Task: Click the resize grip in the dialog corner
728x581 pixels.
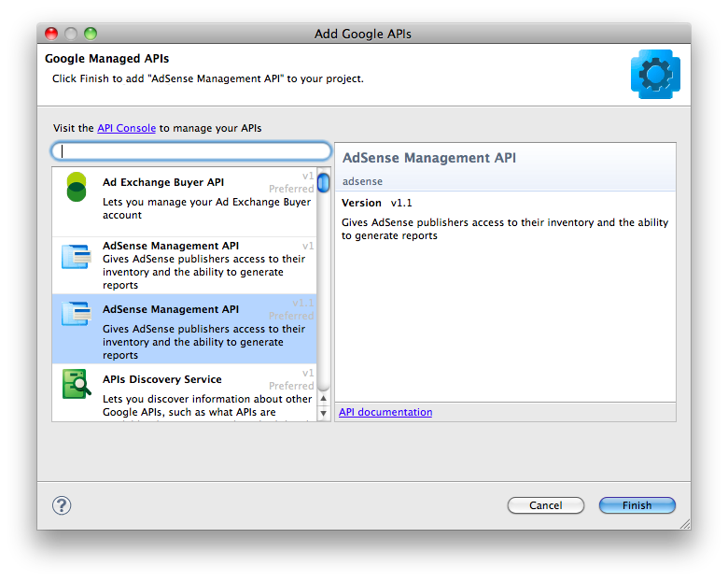Action: point(683,523)
